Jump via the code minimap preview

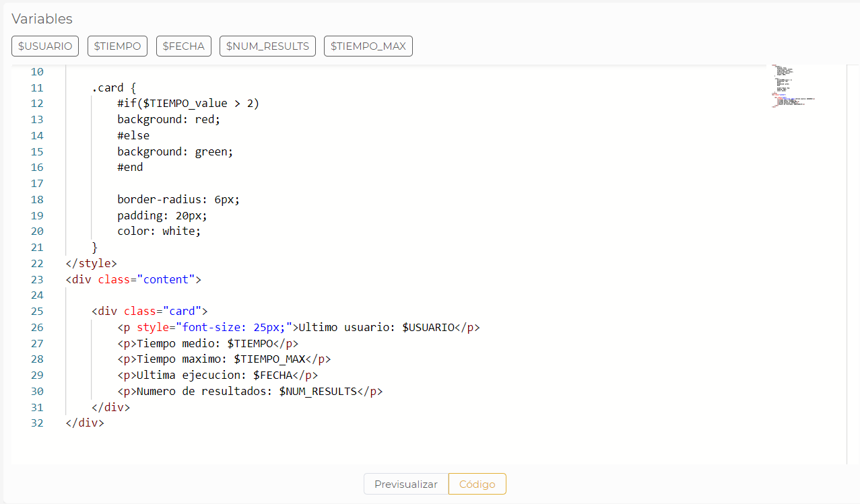click(x=792, y=86)
